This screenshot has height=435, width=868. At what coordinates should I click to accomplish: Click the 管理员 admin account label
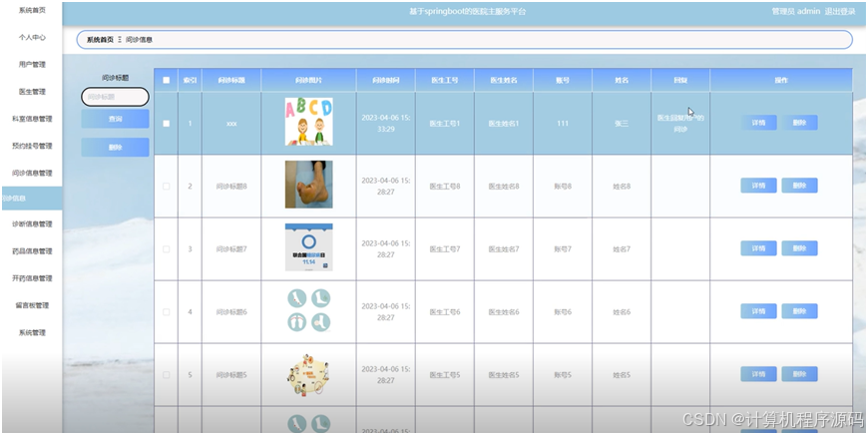click(x=795, y=12)
